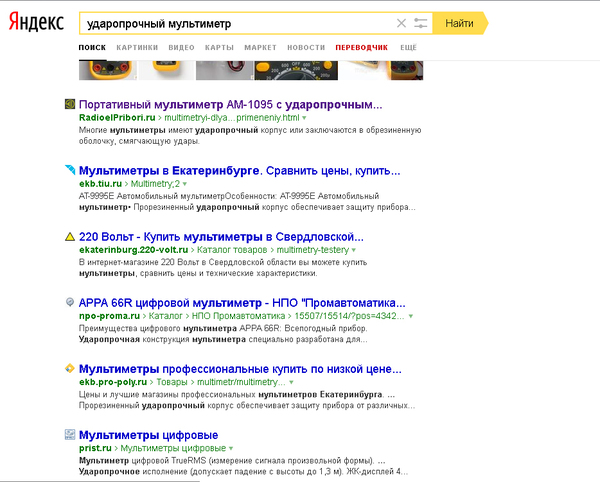Clear the search query with the X icon
Screen dimensions: 600x482
401,23
